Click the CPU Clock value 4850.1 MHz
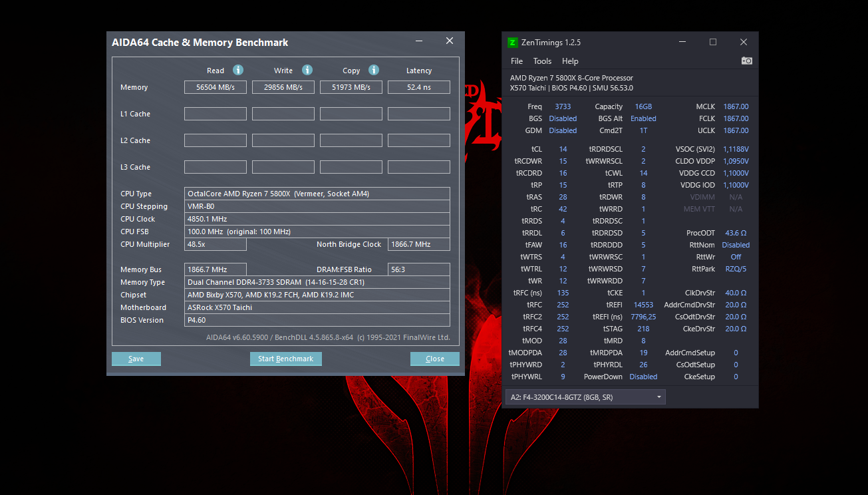Viewport: 868px width, 495px height. click(317, 219)
